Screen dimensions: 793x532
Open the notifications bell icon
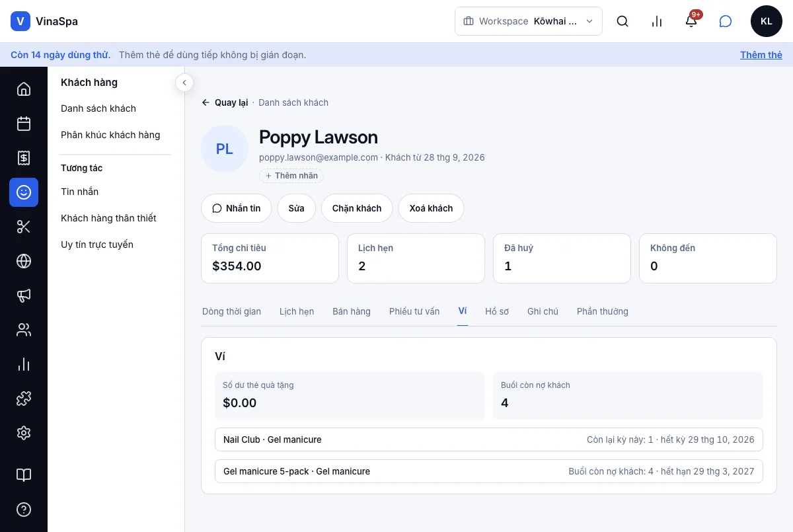click(x=691, y=21)
